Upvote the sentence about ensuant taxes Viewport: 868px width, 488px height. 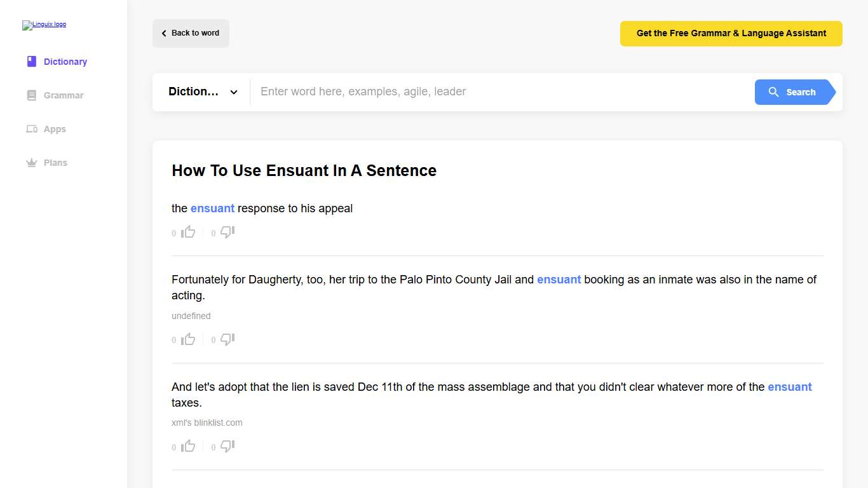(x=188, y=445)
